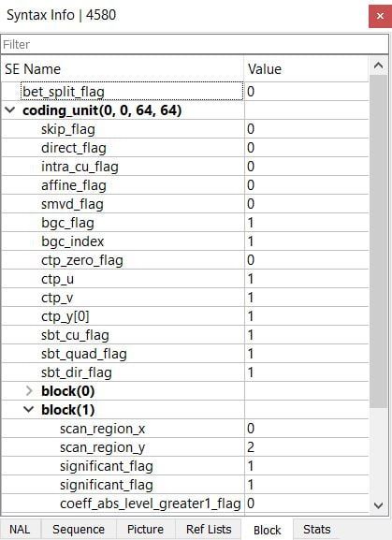The width and height of the screenshot is (392, 540).
Task: Collapse the block(1) tree node
Action: click(29, 410)
